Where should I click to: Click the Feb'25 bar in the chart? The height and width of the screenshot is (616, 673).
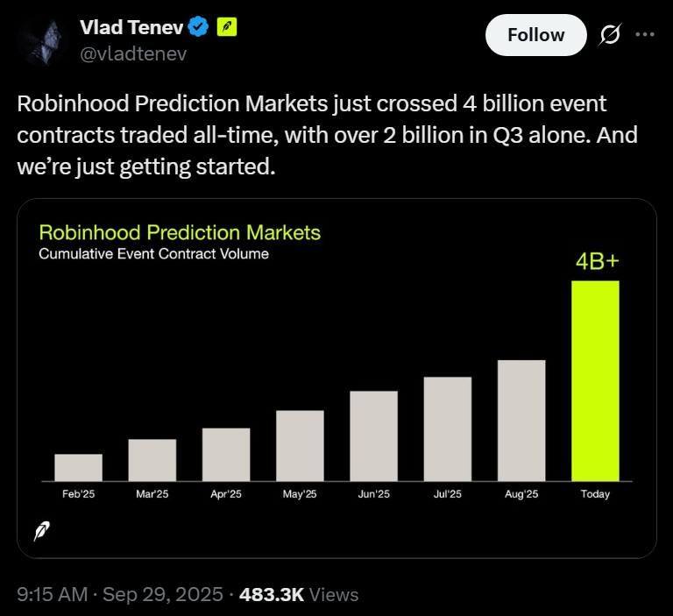(78, 468)
